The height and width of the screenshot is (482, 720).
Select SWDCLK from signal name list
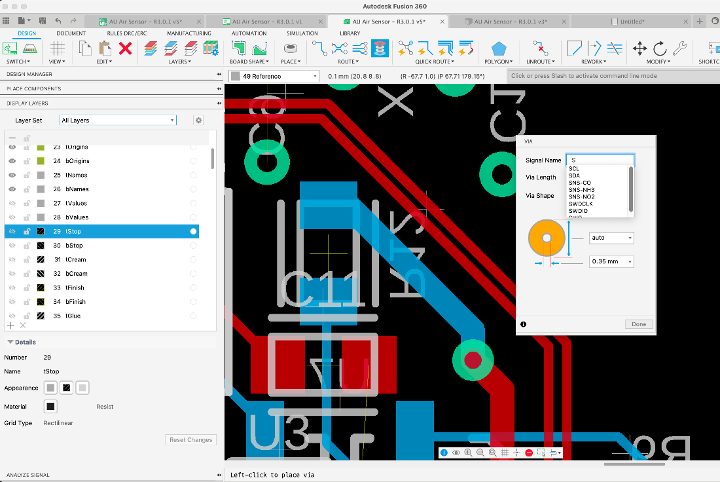click(x=582, y=204)
